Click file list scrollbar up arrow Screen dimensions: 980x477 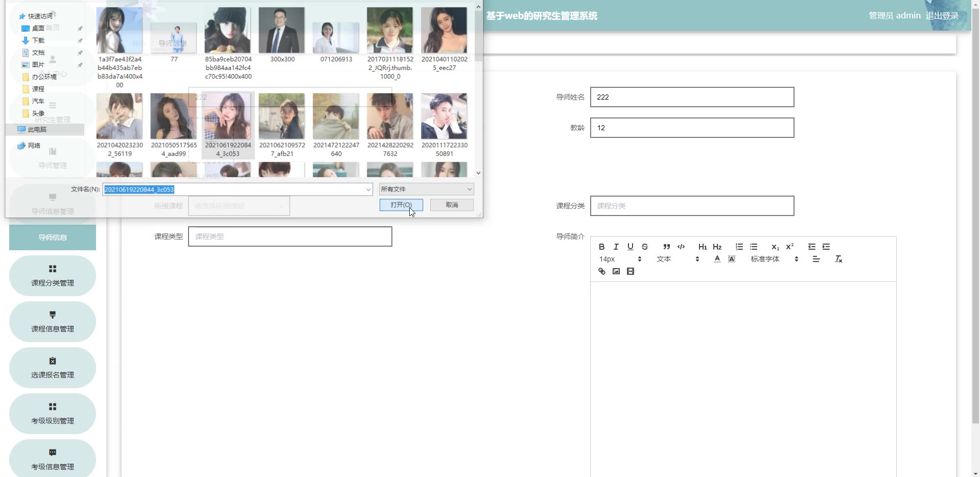(478, 7)
